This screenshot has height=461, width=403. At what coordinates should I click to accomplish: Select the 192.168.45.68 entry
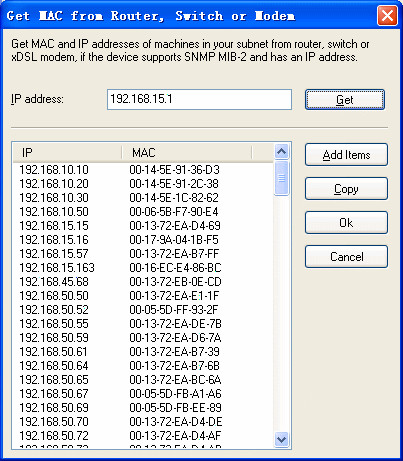(x=143, y=282)
